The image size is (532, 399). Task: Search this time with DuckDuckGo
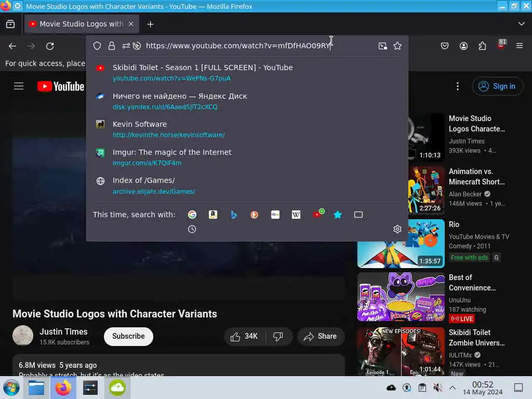pos(254,215)
